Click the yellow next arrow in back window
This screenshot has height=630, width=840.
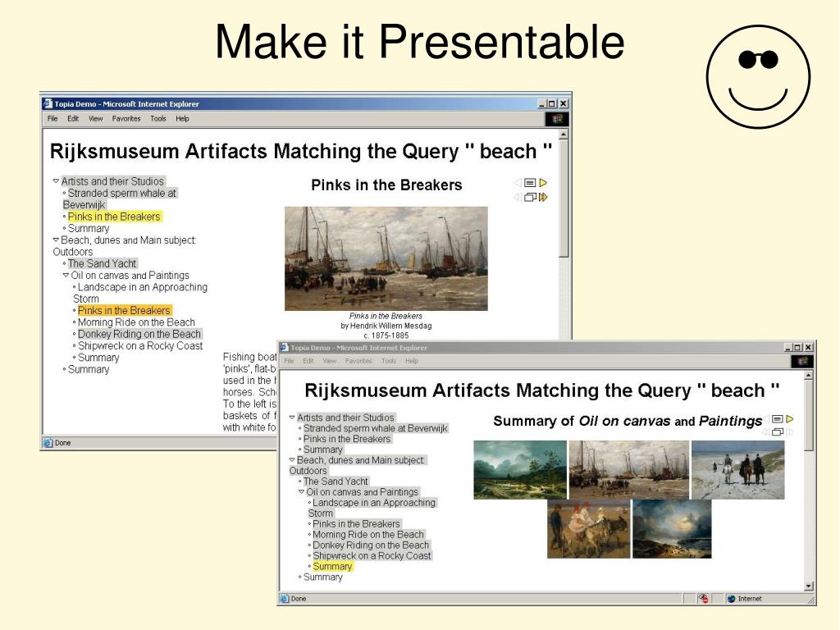[x=543, y=183]
